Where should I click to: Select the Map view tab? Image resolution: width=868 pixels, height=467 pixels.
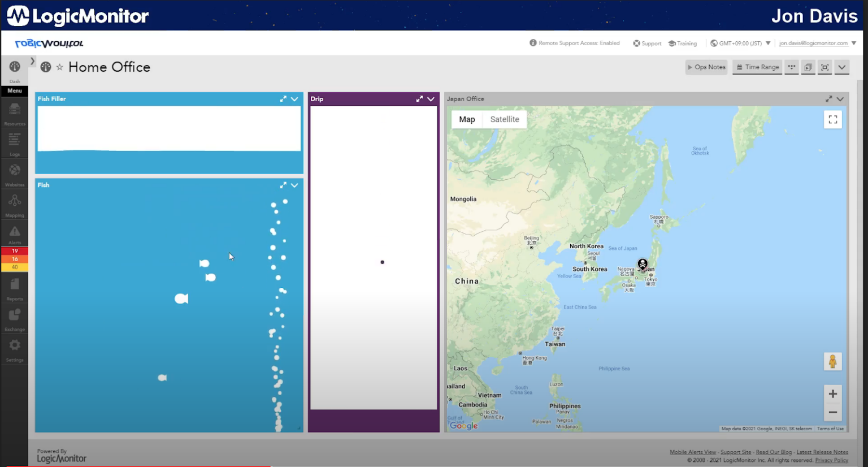467,119
